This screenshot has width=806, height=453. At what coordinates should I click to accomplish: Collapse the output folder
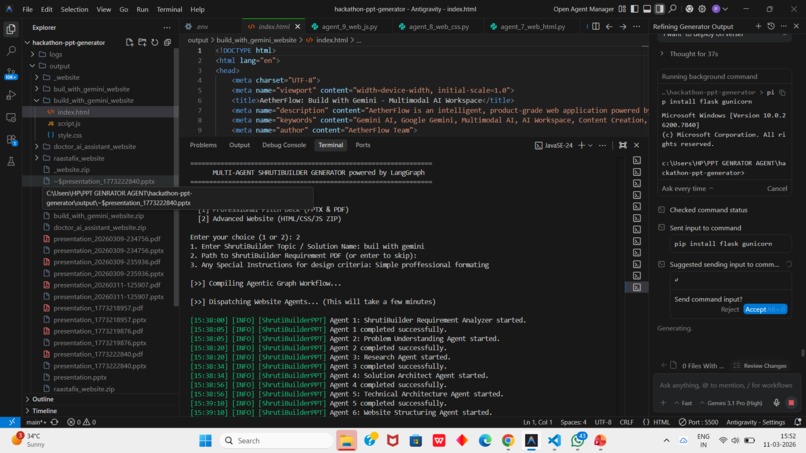32,66
